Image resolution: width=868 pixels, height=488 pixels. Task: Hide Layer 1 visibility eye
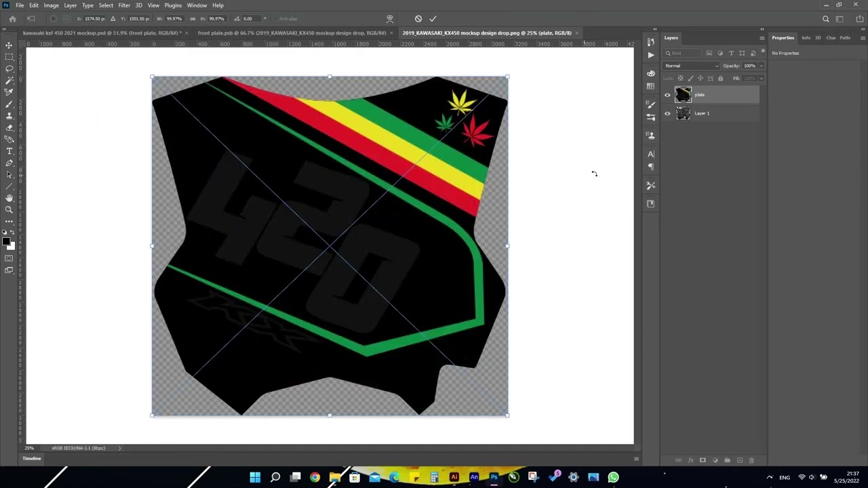667,113
